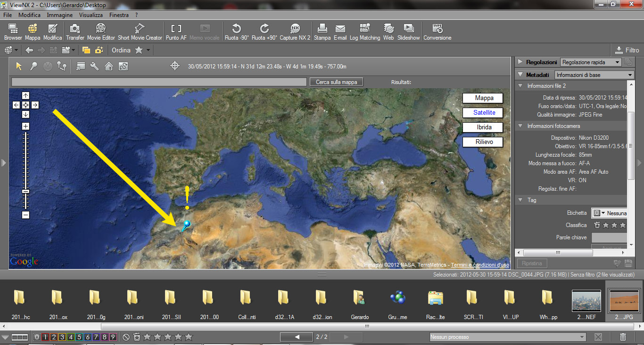Collapse the Tag section
644x345 pixels.
pyautogui.click(x=520, y=200)
